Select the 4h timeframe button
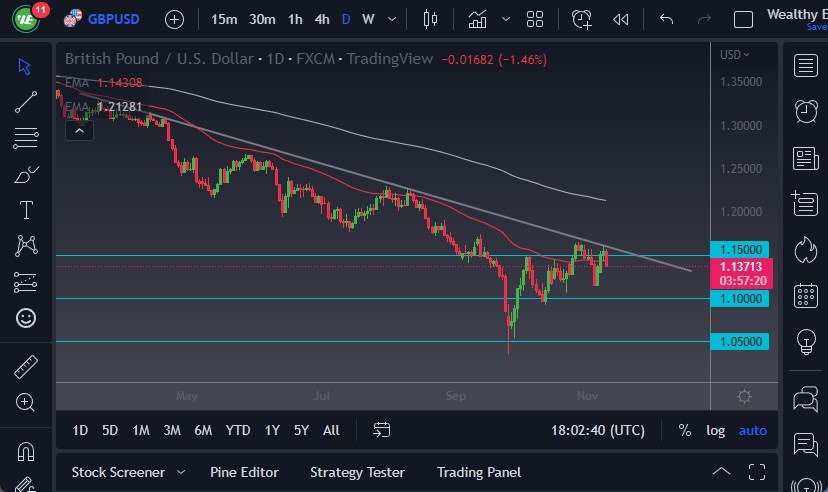Viewport: 828px width, 492px height. click(x=322, y=19)
